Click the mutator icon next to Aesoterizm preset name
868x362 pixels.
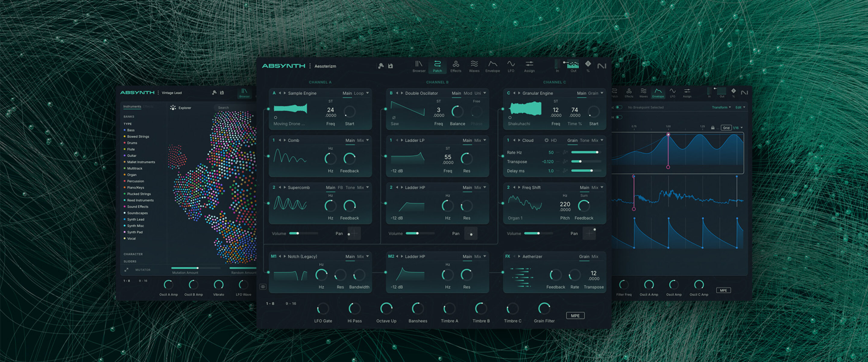coord(381,66)
